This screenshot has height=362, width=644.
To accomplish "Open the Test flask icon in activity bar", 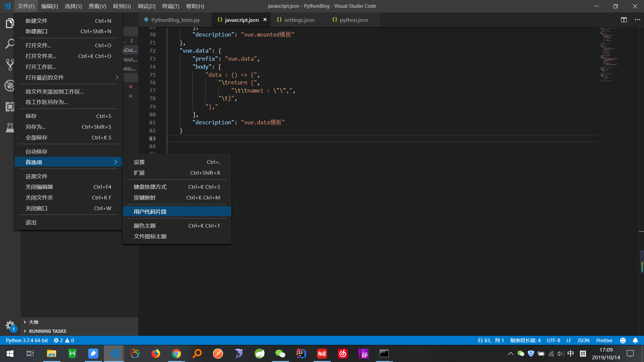I will pyautogui.click(x=10, y=127).
